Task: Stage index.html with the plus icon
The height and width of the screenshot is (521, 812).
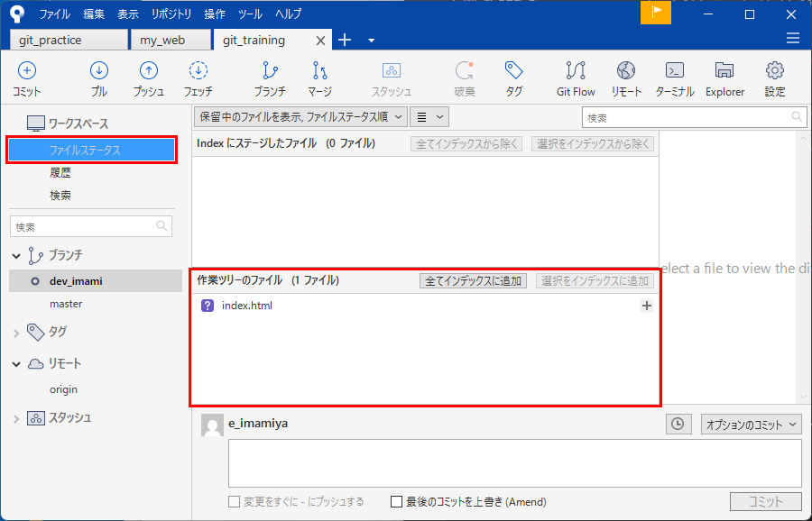Action: (646, 306)
